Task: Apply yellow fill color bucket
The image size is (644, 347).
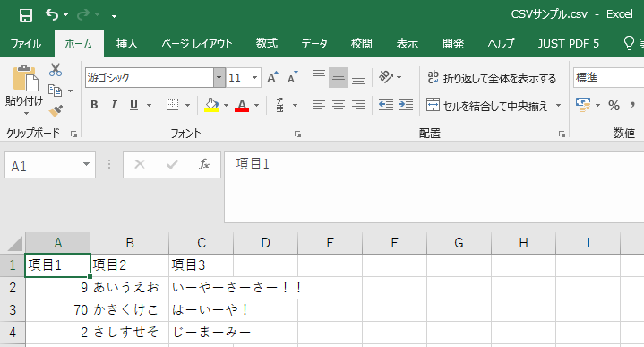Action: 211,105
